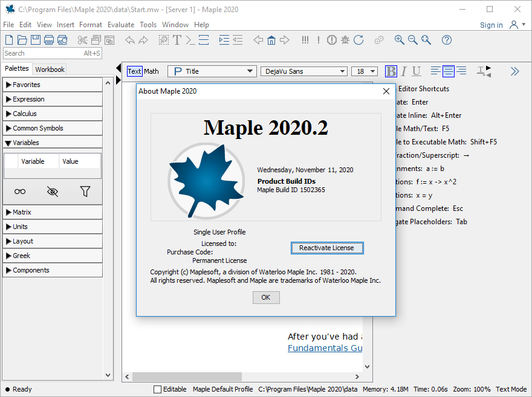Screen dimensions: 532x397
Task: Click the Search input field
Action: (53, 53)
